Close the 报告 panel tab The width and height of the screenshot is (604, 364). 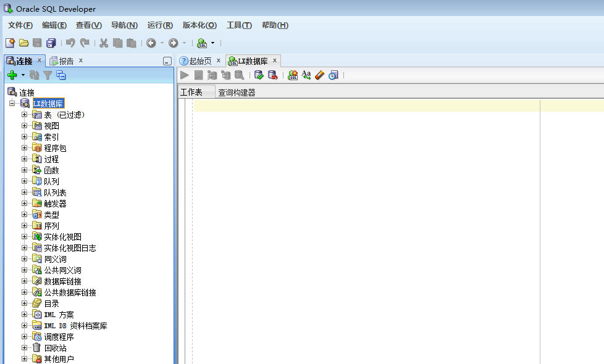(x=81, y=60)
